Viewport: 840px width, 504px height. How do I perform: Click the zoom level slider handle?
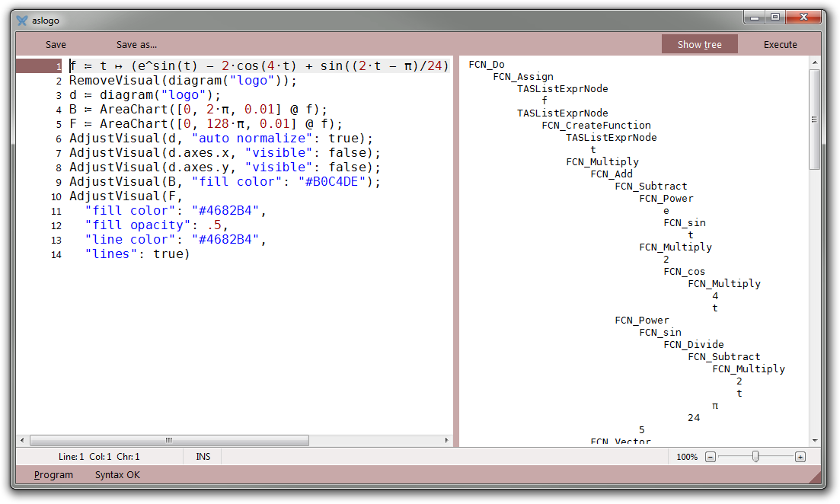tap(755, 456)
